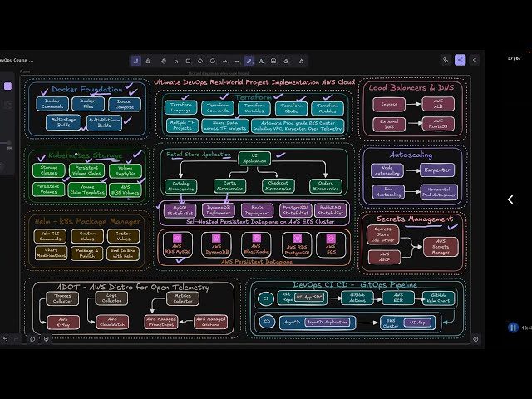Select the Hand panning tool
The image size is (532, 399).
point(164,61)
